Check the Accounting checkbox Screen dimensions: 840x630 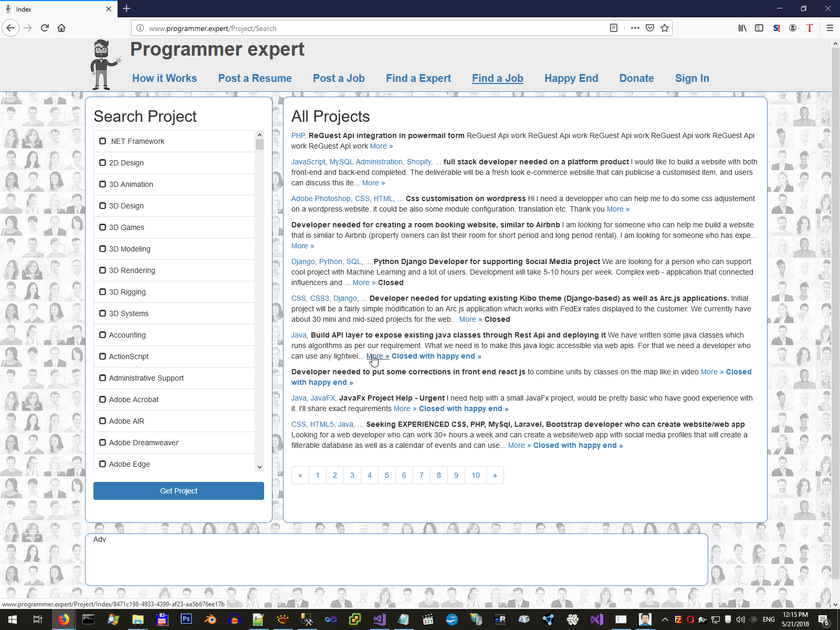point(103,335)
